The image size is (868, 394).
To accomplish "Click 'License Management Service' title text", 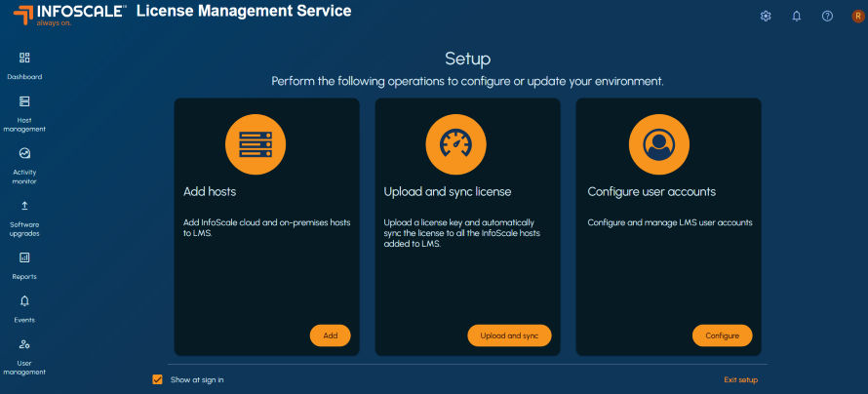I will (x=244, y=11).
